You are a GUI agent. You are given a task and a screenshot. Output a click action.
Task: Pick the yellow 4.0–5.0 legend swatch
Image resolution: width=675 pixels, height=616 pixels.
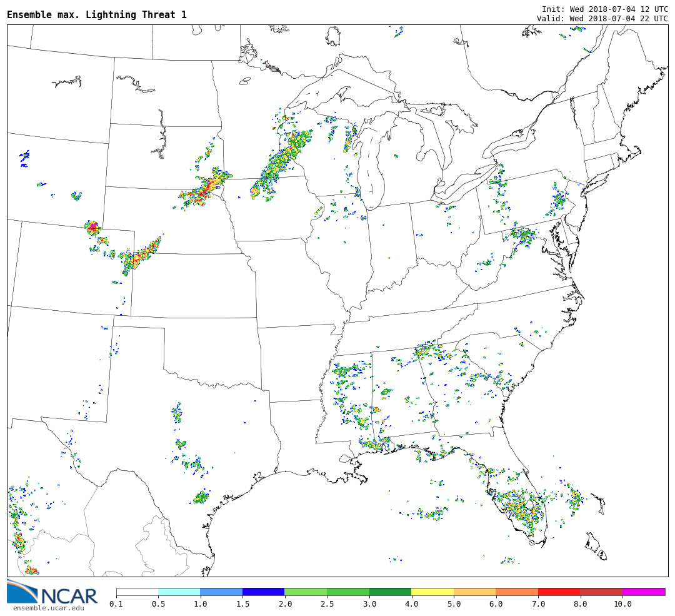point(432,592)
